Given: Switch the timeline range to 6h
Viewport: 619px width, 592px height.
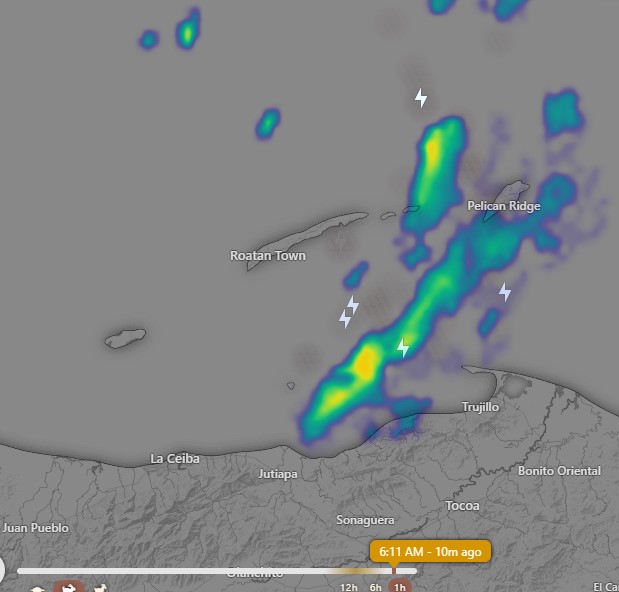Looking at the screenshot, I should pyautogui.click(x=375, y=587).
